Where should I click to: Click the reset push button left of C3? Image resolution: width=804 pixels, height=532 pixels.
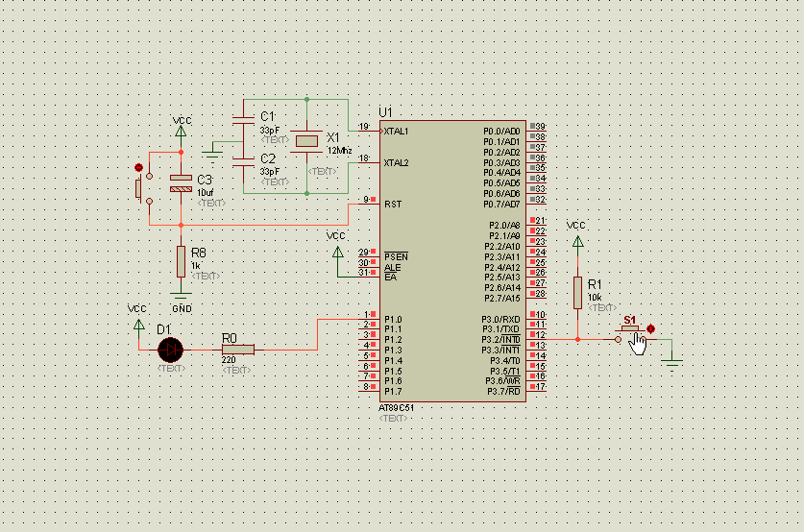[144, 188]
